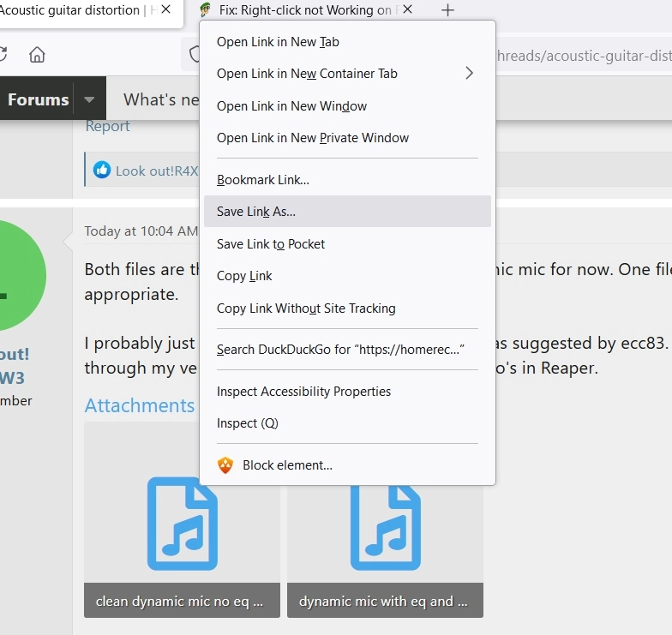Search DuckDuckGo for the link URL

coord(347,350)
